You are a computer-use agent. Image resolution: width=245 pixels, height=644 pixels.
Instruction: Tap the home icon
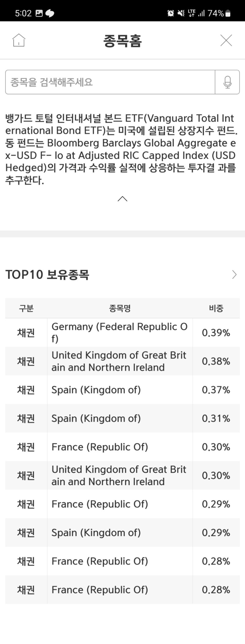pos(19,40)
